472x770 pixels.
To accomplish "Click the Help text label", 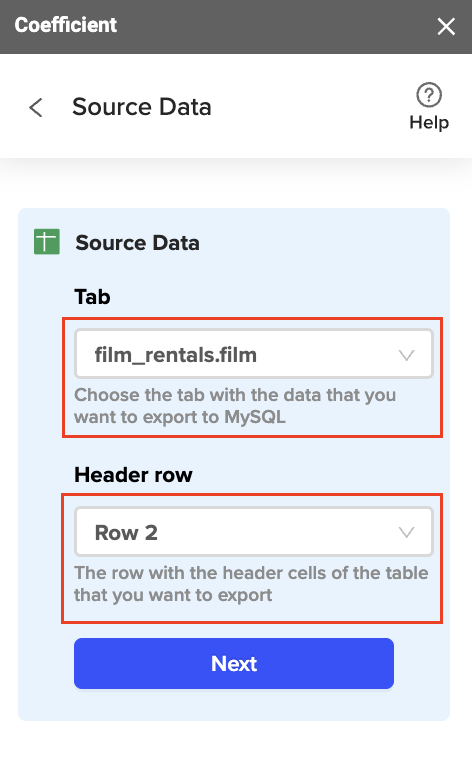I will tap(429, 122).
